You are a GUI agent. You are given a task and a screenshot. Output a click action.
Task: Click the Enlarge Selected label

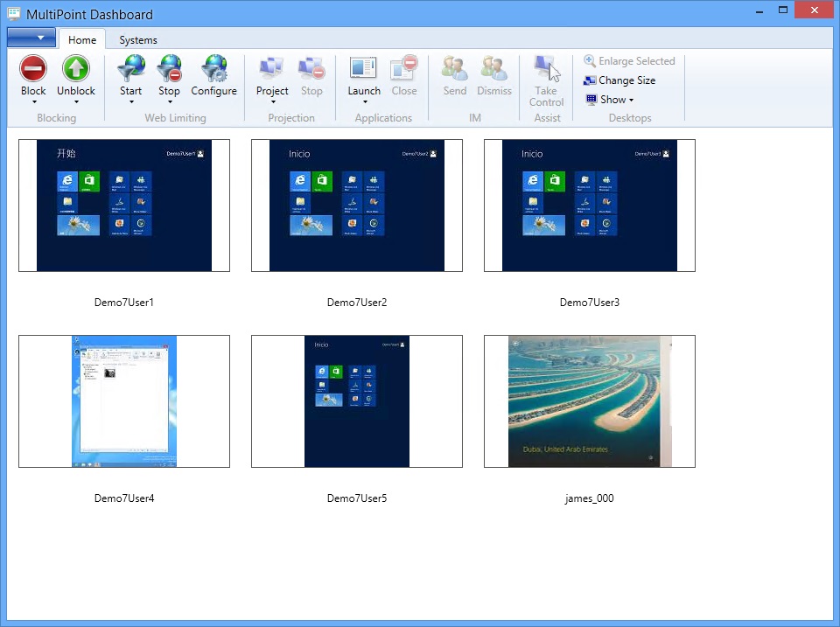(636, 61)
